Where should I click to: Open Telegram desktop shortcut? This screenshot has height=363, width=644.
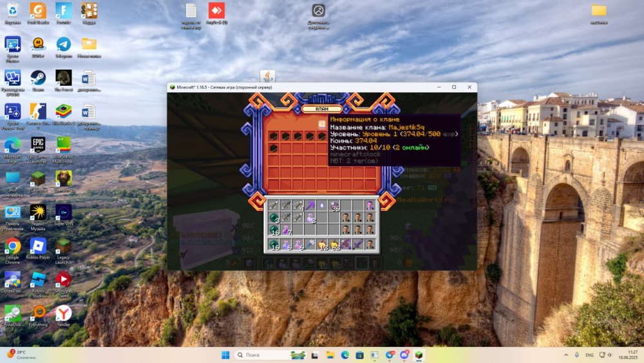click(63, 47)
